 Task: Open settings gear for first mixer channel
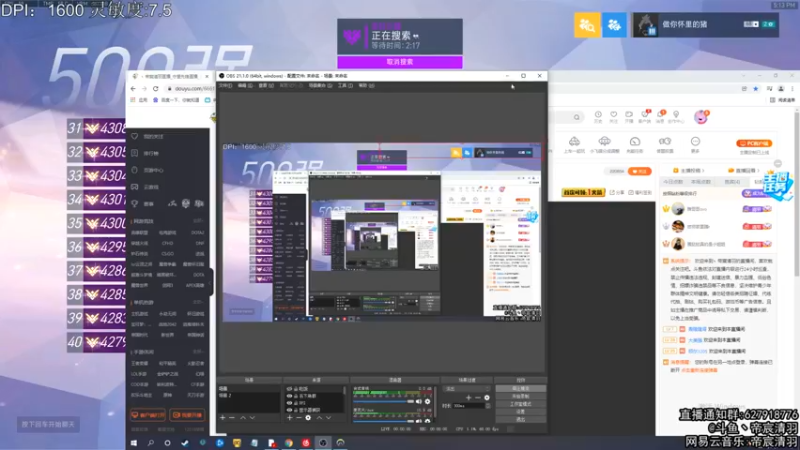click(428, 402)
